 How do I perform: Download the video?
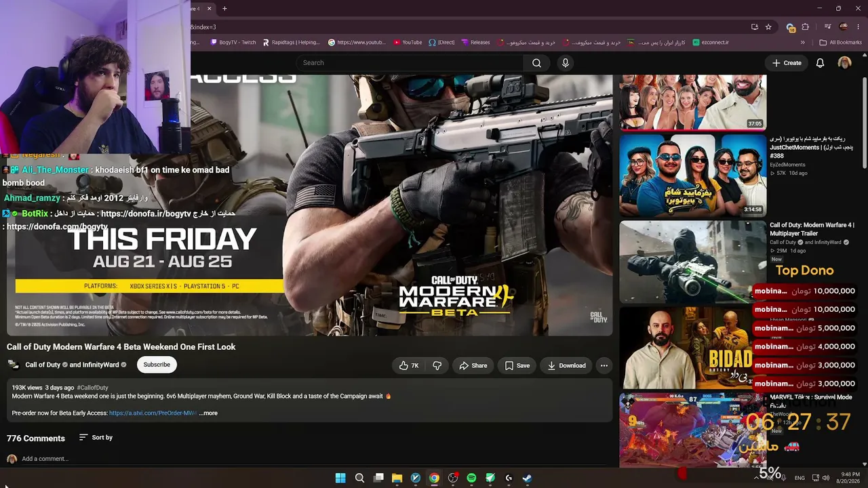[x=566, y=365]
